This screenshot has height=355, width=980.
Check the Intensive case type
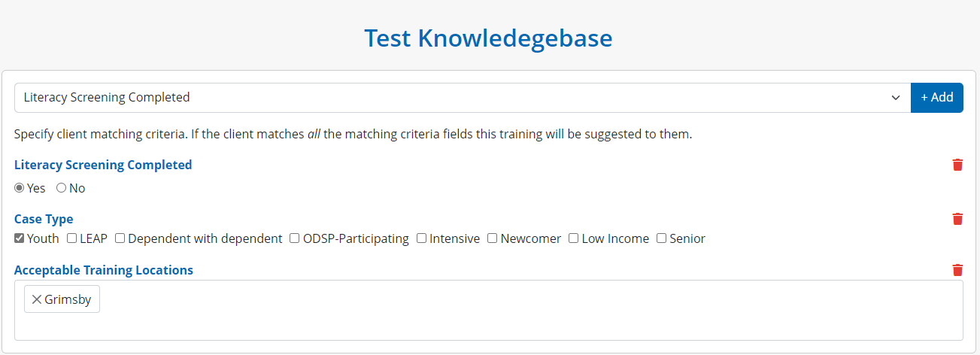tap(422, 238)
